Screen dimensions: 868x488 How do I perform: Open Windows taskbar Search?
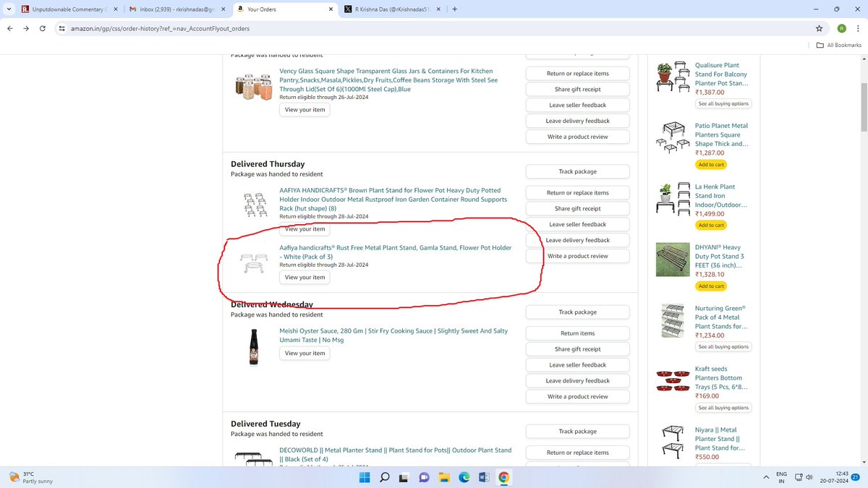[385, 477]
